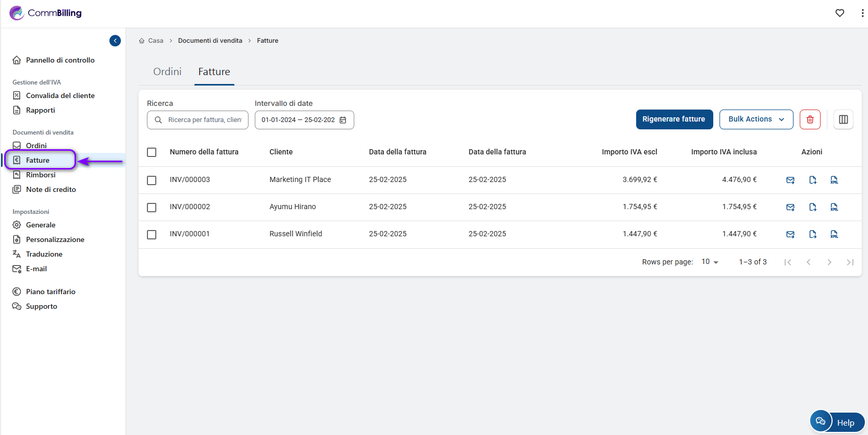Go to Documenti di vendita breadcrumb
The height and width of the screenshot is (435, 868).
pyautogui.click(x=210, y=41)
